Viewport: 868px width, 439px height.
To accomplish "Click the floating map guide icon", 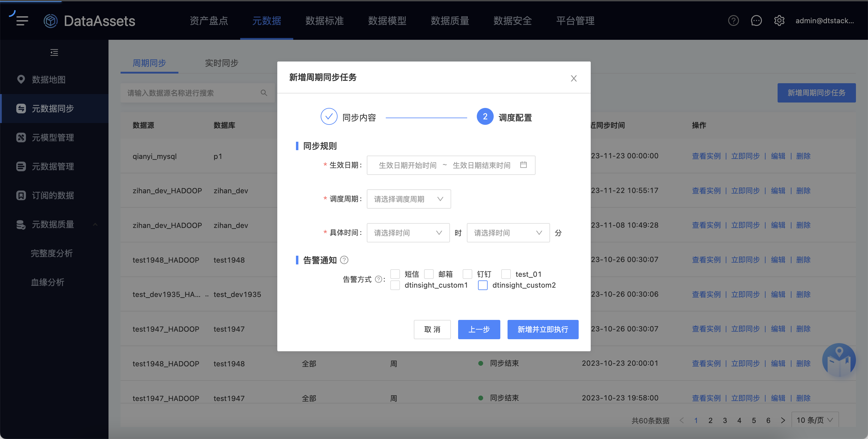I will coord(839,360).
